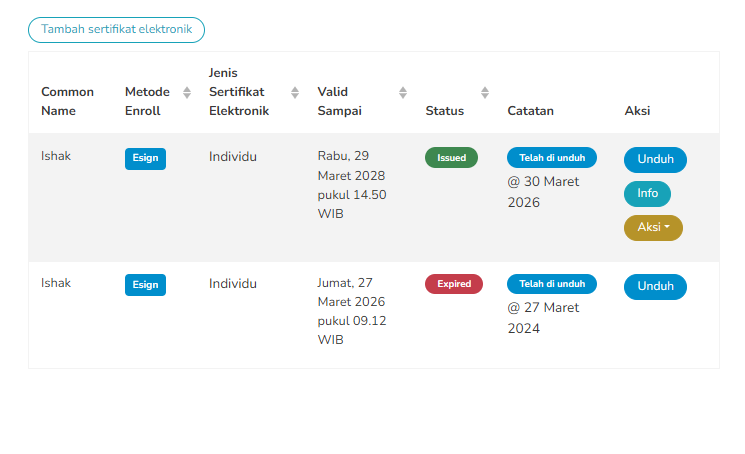The height and width of the screenshot is (454, 745).
Task: Sort table by Metode Enroll arrows
Action: (187, 93)
